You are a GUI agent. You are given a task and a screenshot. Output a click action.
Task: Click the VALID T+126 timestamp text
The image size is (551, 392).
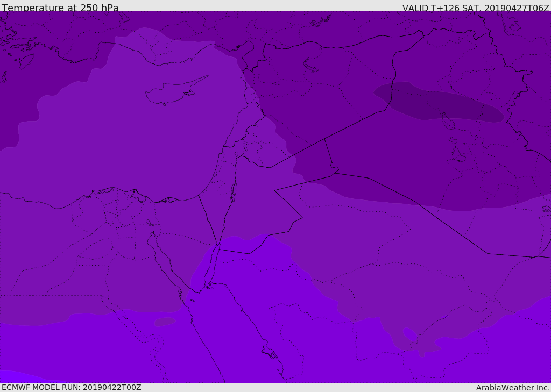coord(476,8)
